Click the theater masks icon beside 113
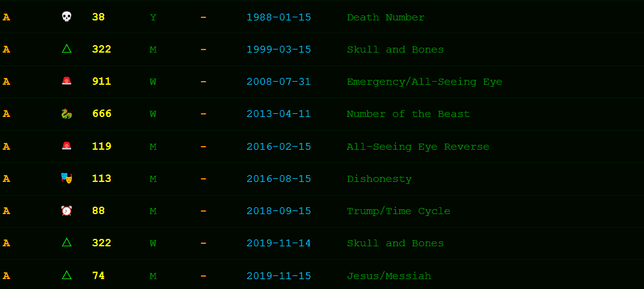The height and width of the screenshot is (289, 644). 67,178
